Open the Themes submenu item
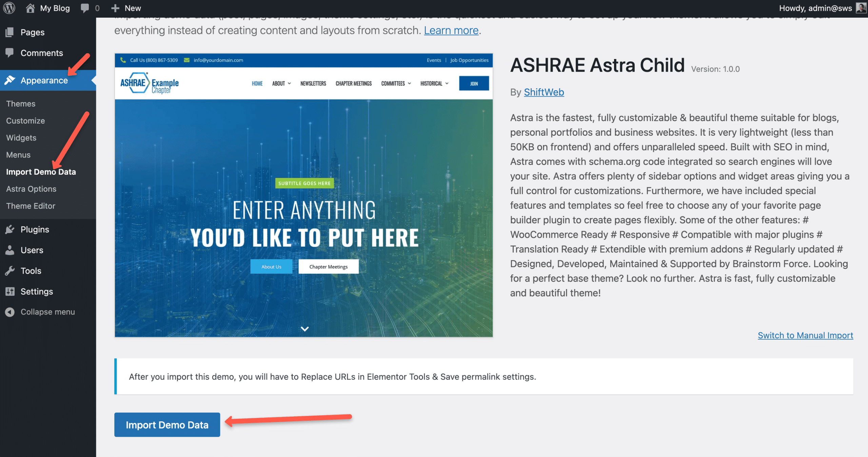868x457 pixels. click(21, 103)
